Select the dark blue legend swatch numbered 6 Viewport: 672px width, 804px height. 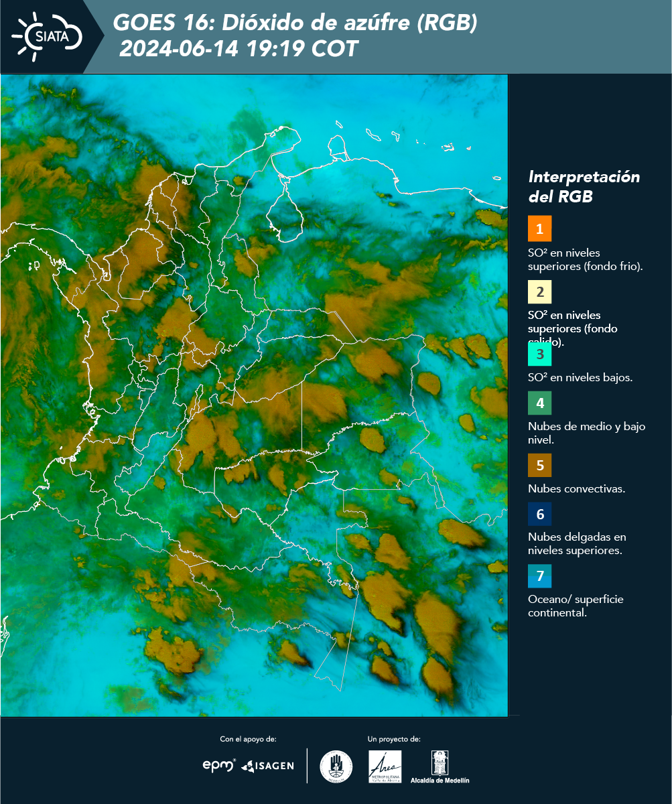pyautogui.click(x=539, y=515)
